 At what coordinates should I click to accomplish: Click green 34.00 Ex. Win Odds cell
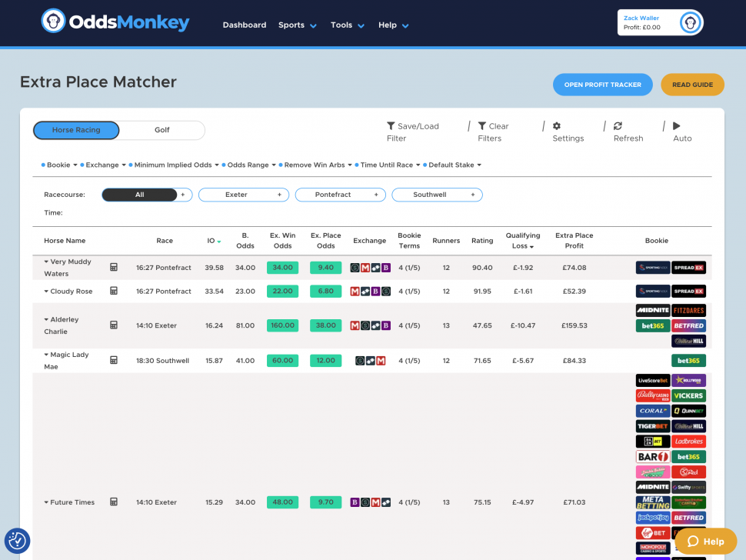(x=282, y=268)
